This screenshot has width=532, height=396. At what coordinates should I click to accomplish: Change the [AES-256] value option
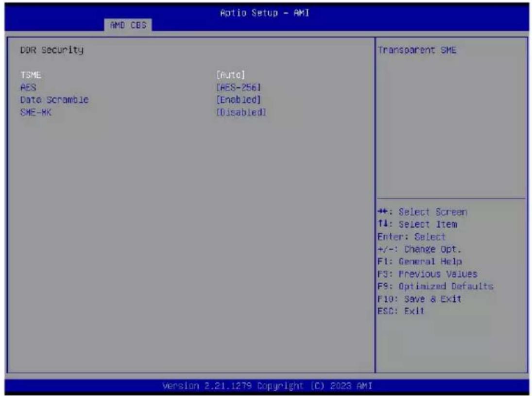[x=239, y=87]
